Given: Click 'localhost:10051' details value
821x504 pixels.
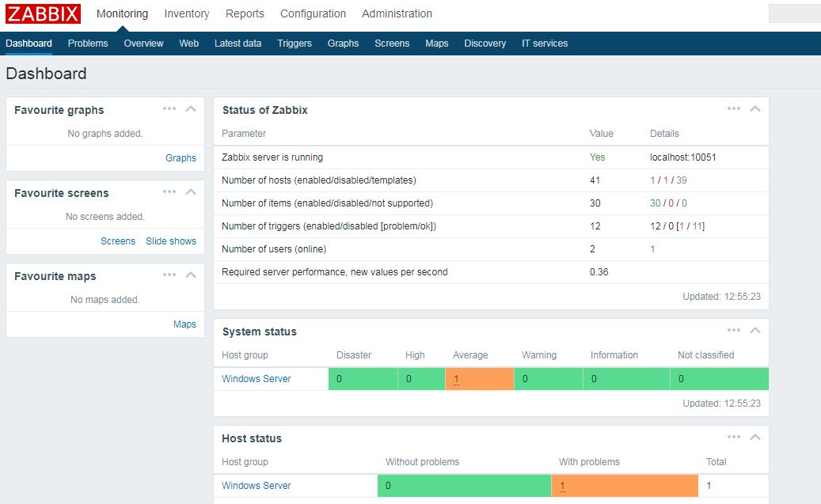Looking at the screenshot, I should pos(682,157).
